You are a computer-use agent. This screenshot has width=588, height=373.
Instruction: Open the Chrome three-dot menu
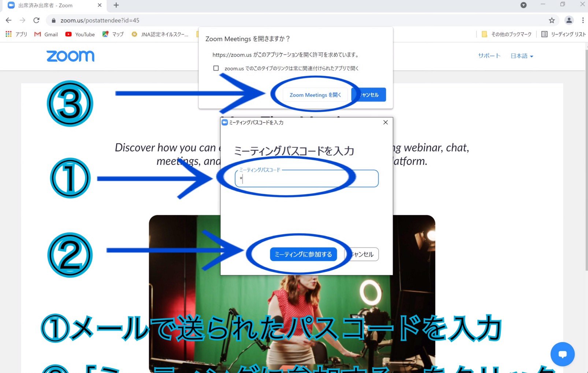583,20
